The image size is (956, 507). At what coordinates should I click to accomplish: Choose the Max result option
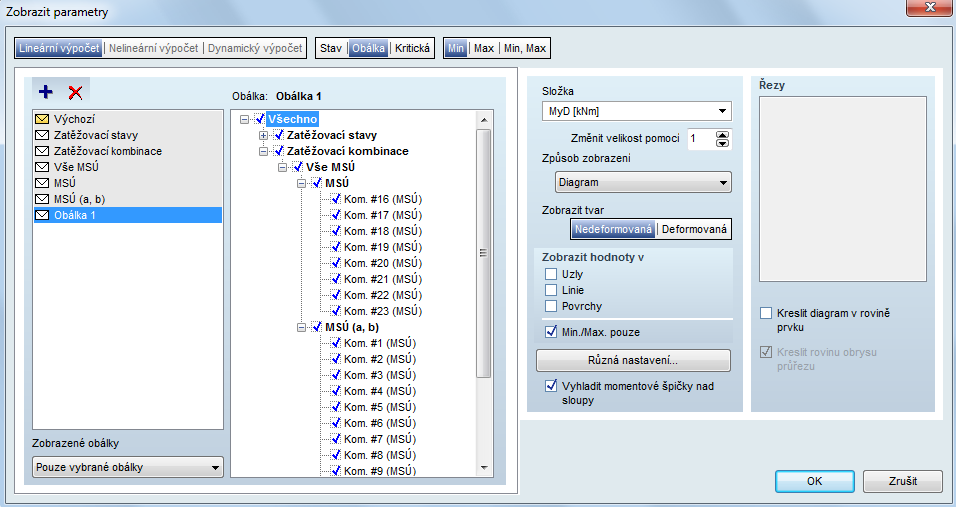484,48
